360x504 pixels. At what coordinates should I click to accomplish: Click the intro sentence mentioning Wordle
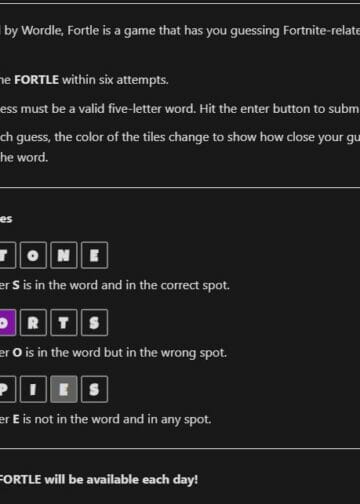click(x=180, y=31)
